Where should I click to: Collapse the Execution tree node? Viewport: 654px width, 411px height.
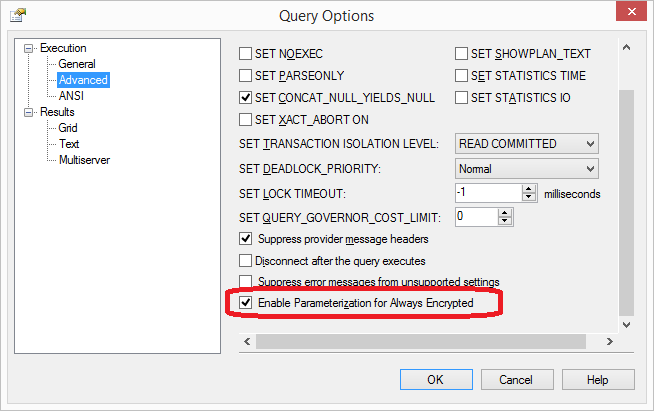[x=30, y=48]
